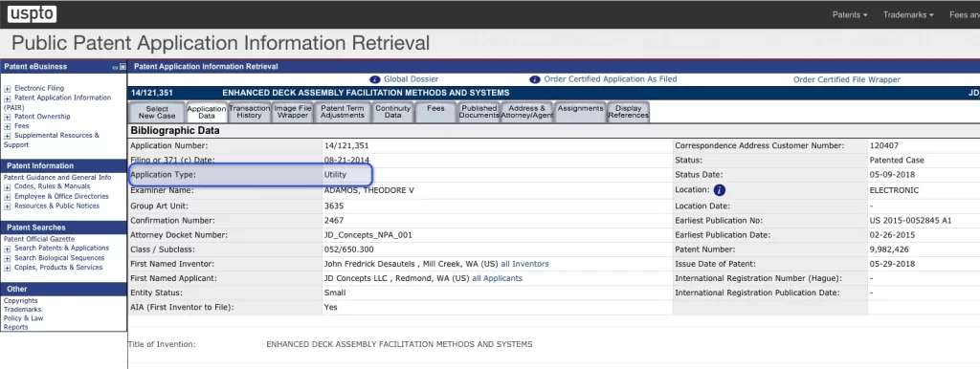Expand Search Patents & Applications item
This screenshot has height=369, width=980.
tap(8, 249)
